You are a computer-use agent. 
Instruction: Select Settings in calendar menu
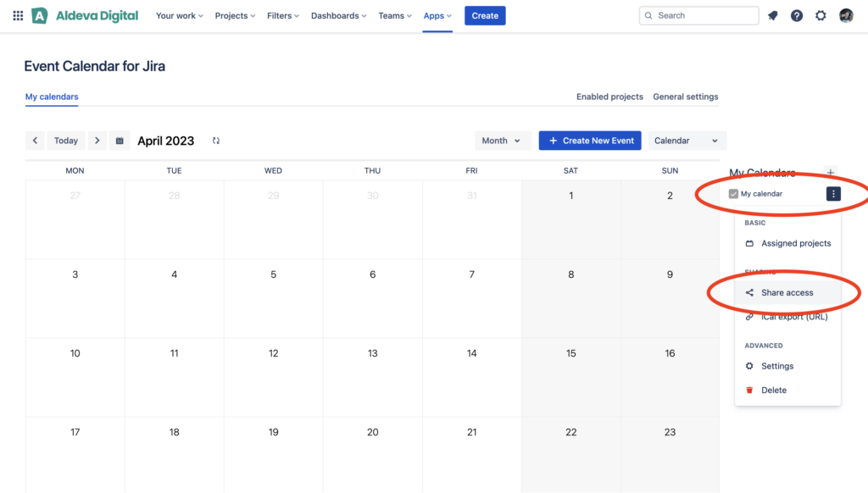click(787, 366)
